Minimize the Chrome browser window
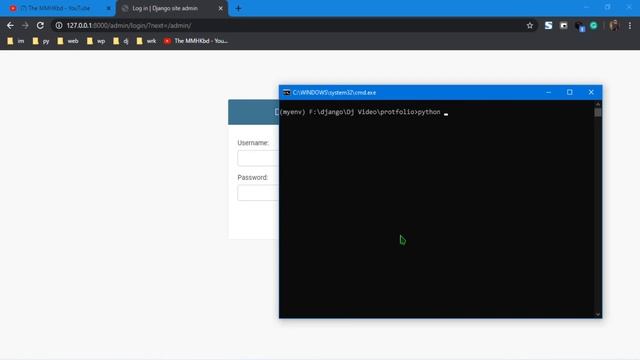The width and height of the screenshot is (640, 360). tap(587, 7)
